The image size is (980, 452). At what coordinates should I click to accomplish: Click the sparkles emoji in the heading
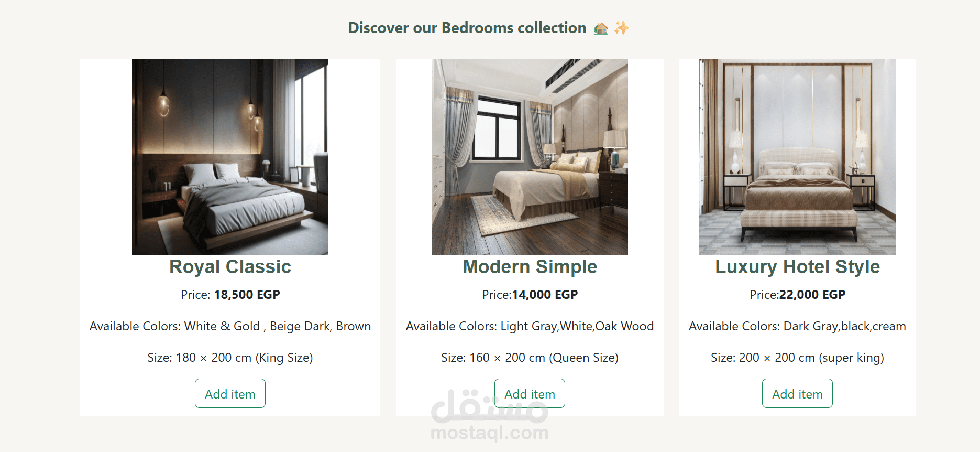[621, 28]
